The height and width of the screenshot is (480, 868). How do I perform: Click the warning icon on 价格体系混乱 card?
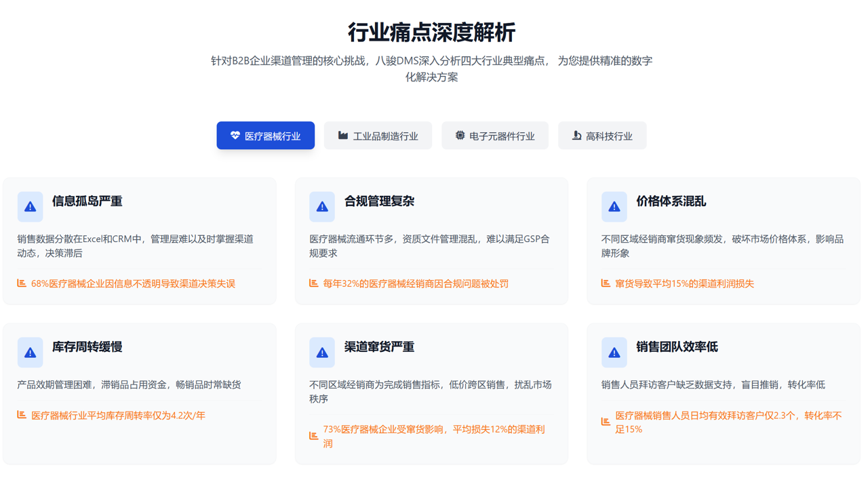tap(614, 206)
